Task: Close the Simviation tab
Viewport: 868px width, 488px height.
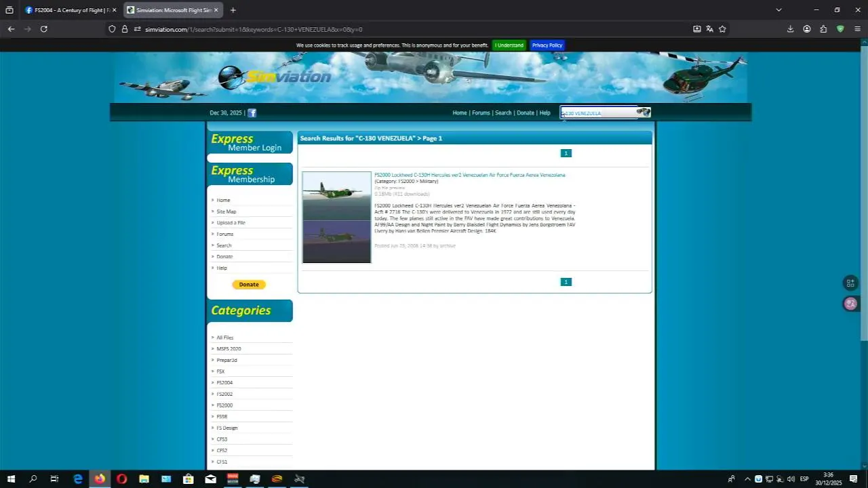Action: pos(216,10)
